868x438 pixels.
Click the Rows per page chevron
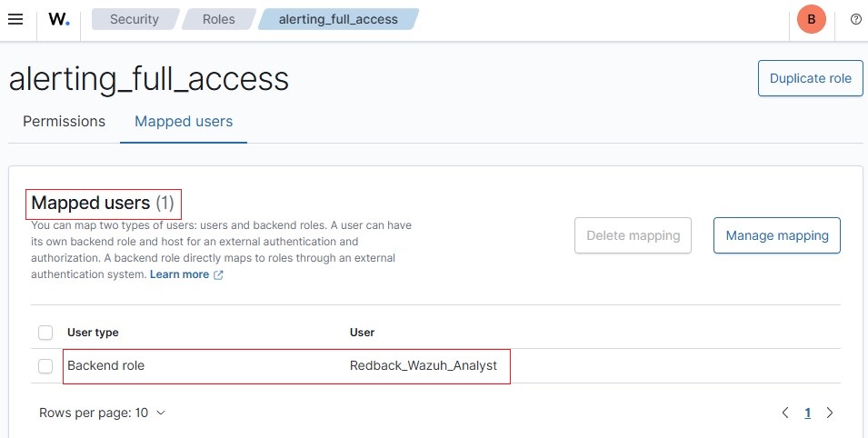click(x=161, y=413)
